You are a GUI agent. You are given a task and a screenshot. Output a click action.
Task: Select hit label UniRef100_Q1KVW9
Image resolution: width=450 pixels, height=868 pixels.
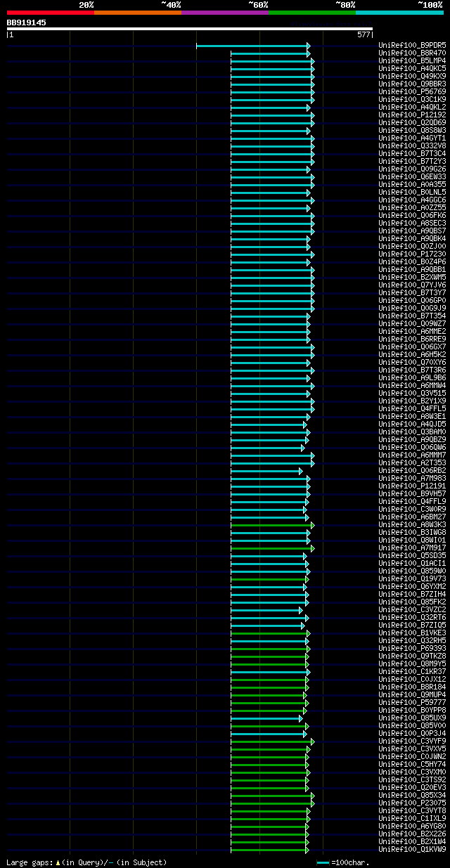[x=412, y=849]
